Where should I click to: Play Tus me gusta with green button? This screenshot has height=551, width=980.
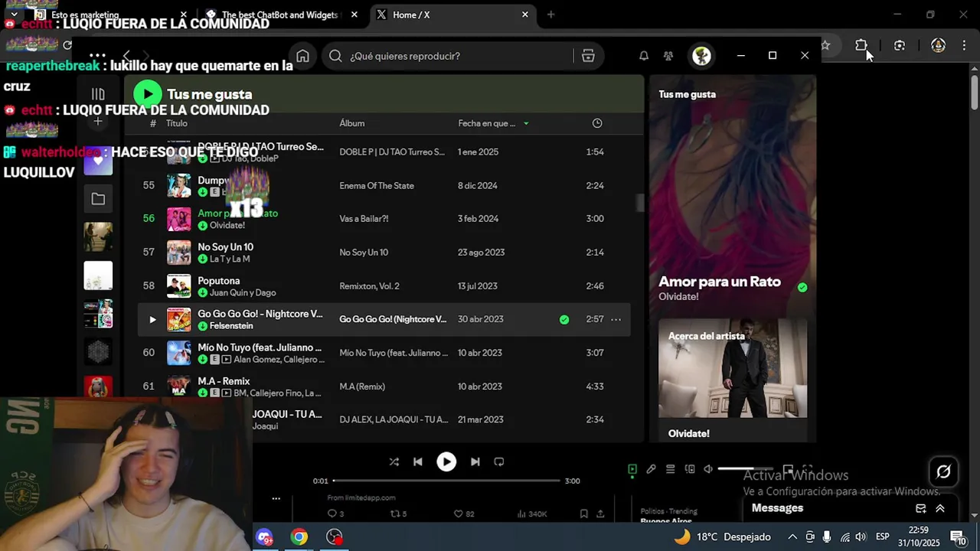pos(148,94)
